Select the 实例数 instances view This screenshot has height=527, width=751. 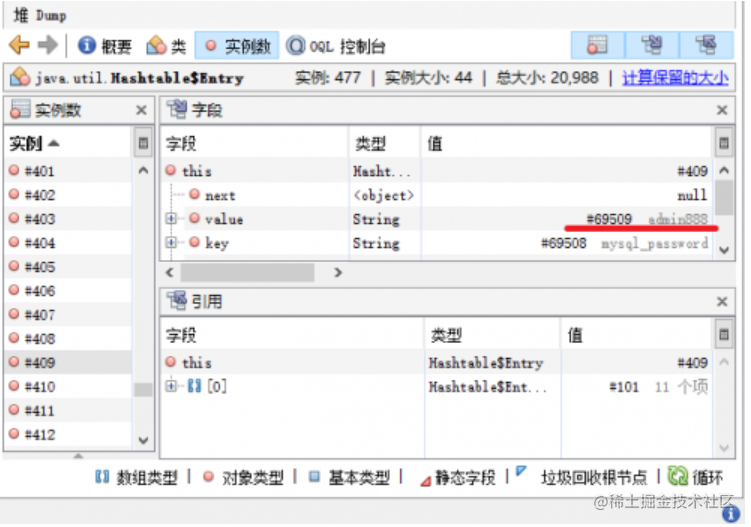[x=237, y=46]
